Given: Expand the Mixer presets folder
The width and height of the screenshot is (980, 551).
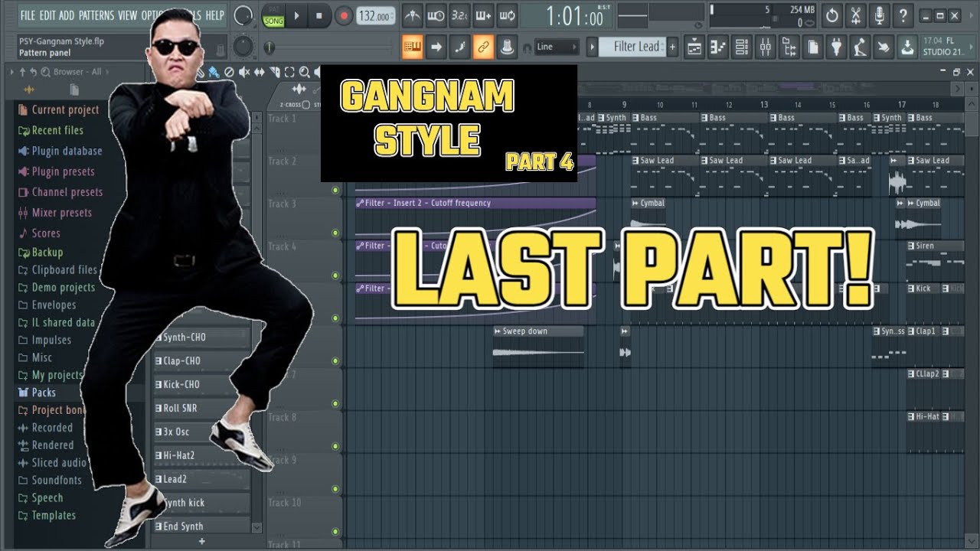Looking at the screenshot, I should coord(54,213).
